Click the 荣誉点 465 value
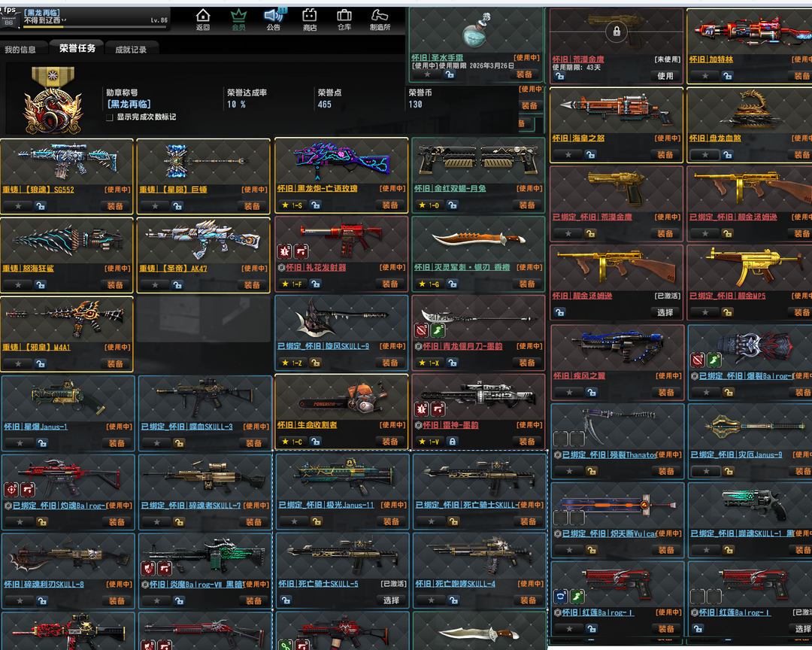 [324, 104]
